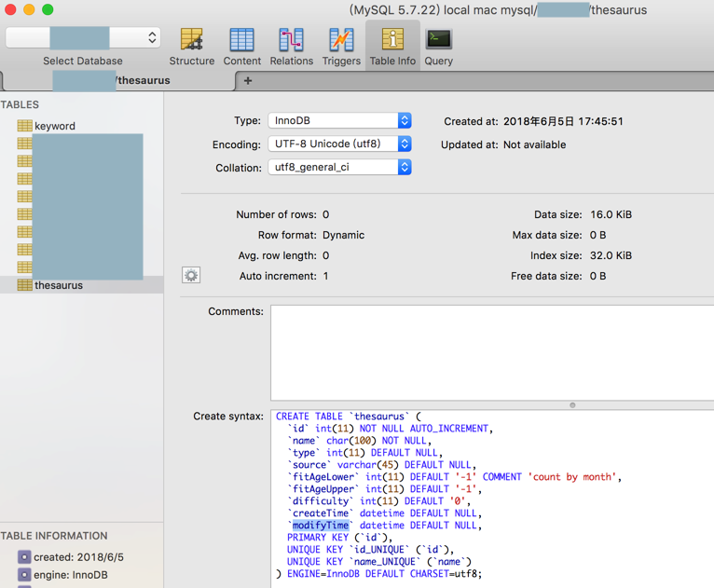Click the TABLES sidebar header
Viewport: 714px width, 588px height.
coord(20,104)
